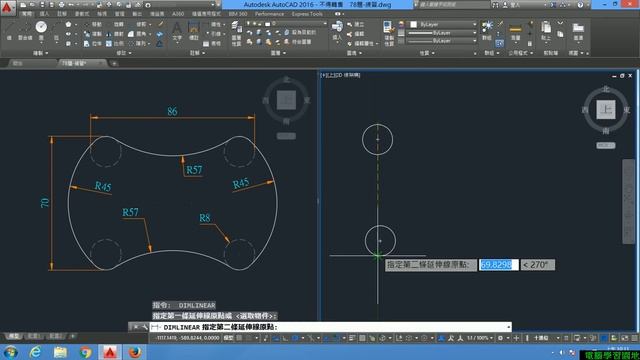
Task: Select the Text tool with large A
Action: [x=177, y=30]
